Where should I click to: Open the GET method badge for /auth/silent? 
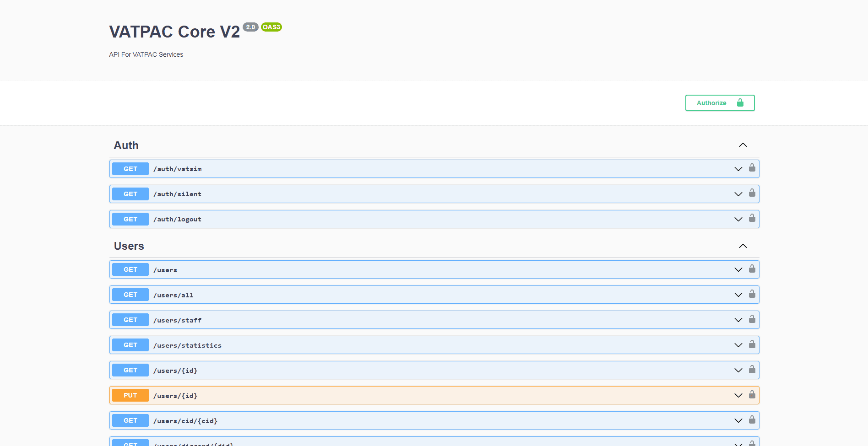(130, 194)
